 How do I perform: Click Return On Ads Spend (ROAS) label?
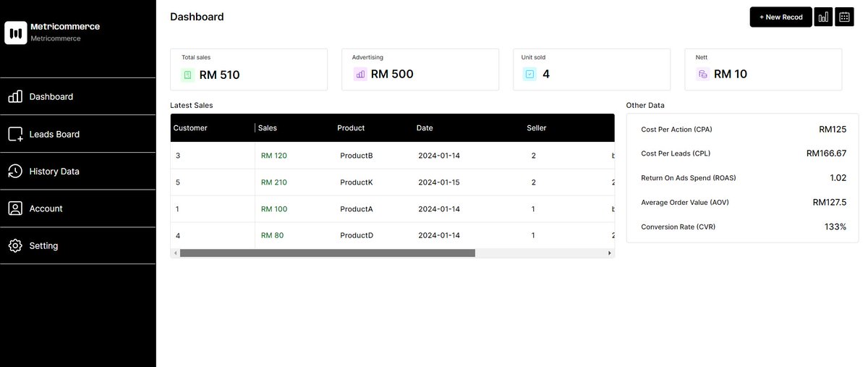[689, 178]
